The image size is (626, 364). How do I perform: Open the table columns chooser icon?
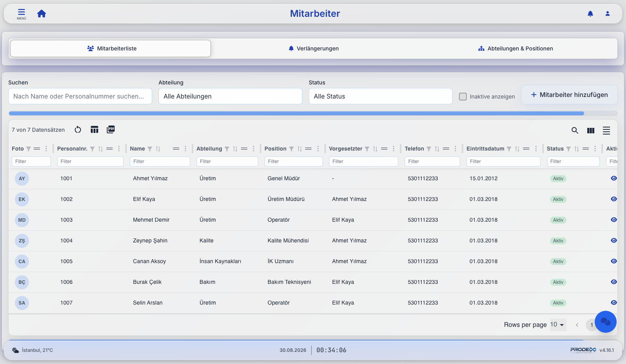[94, 130]
